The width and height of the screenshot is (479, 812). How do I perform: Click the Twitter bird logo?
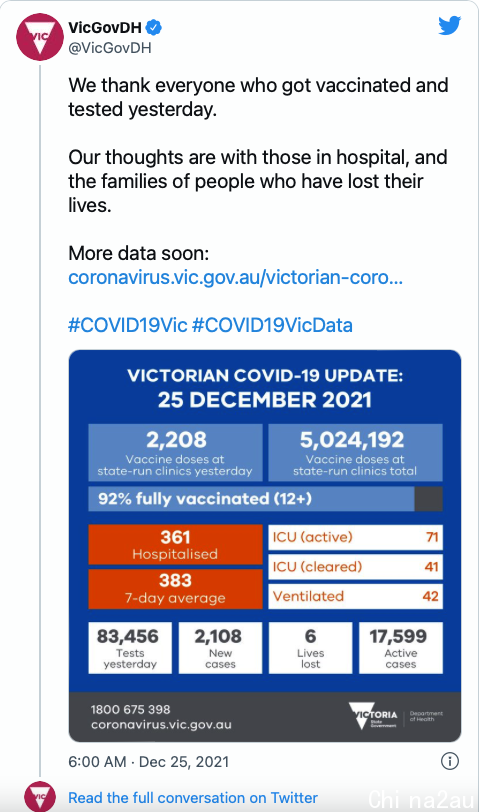(x=449, y=25)
